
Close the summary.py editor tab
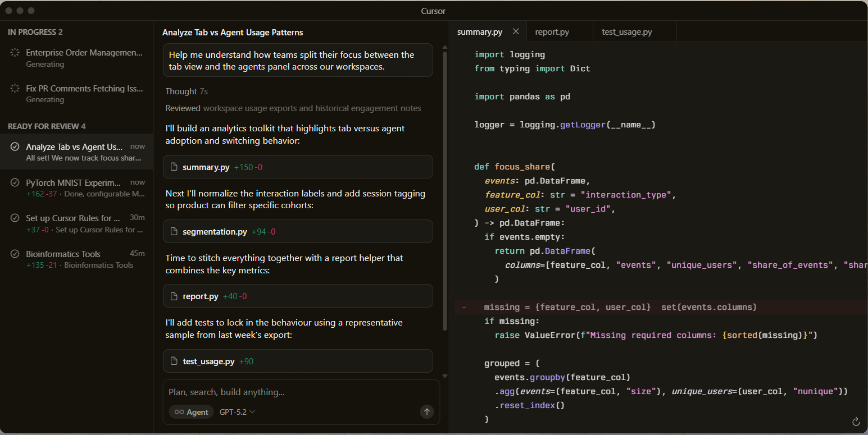coord(516,32)
